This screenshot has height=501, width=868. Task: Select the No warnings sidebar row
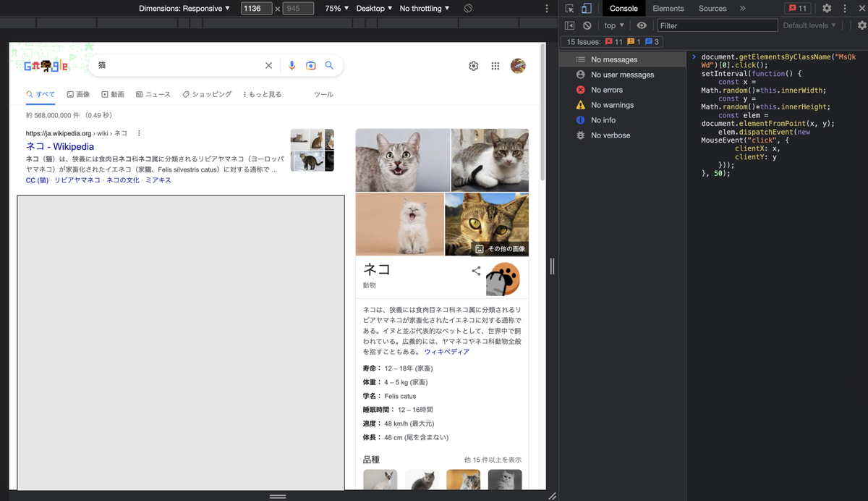coord(624,105)
